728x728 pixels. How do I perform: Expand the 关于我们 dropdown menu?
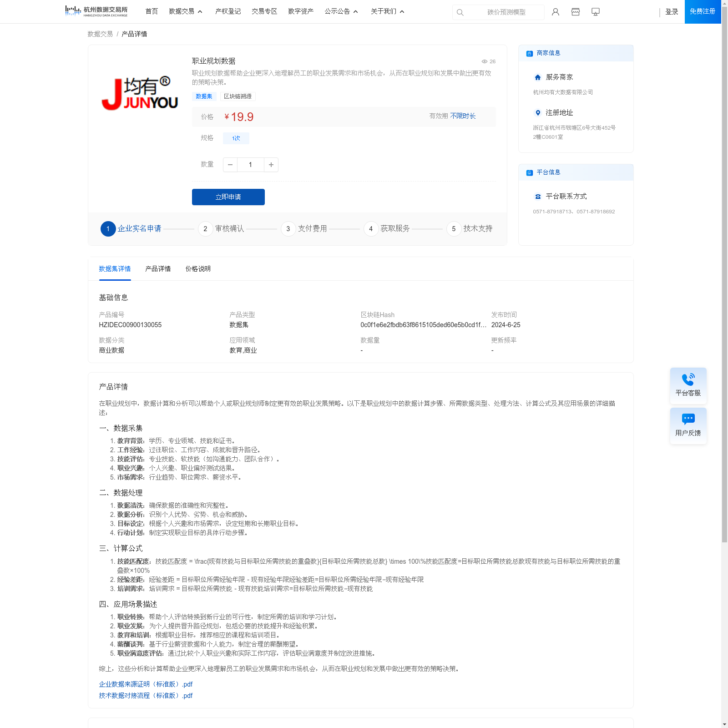click(388, 11)
